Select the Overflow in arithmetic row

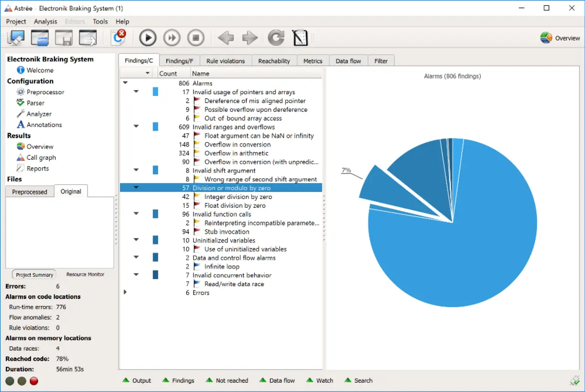point(221,153)
